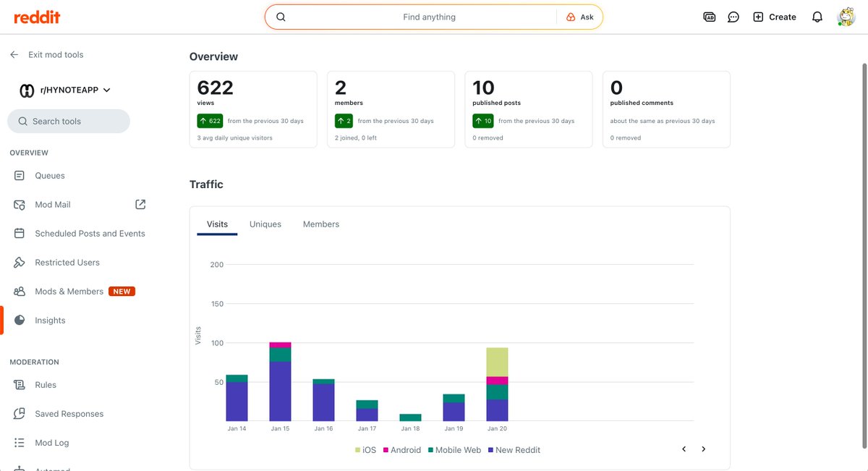Open chat messages icon
This screenshot has height=471, width=868.
coord(733,17)
